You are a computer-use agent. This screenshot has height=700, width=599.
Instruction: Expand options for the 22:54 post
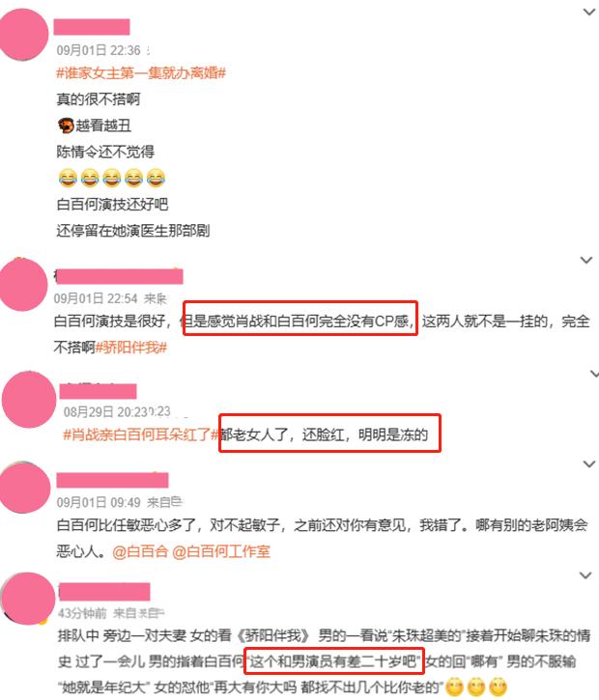(x=586, y=260)
